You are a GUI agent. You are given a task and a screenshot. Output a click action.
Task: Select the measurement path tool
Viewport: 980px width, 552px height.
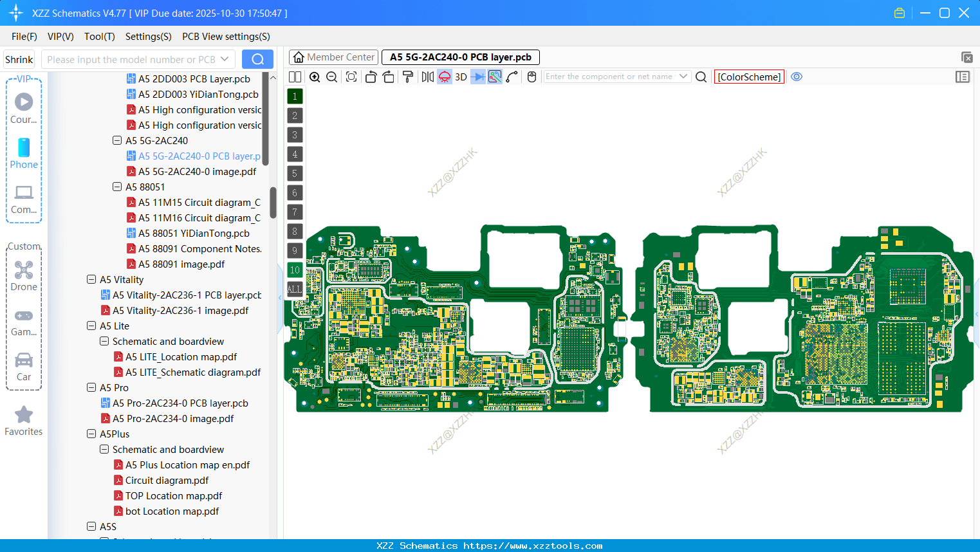512,77
